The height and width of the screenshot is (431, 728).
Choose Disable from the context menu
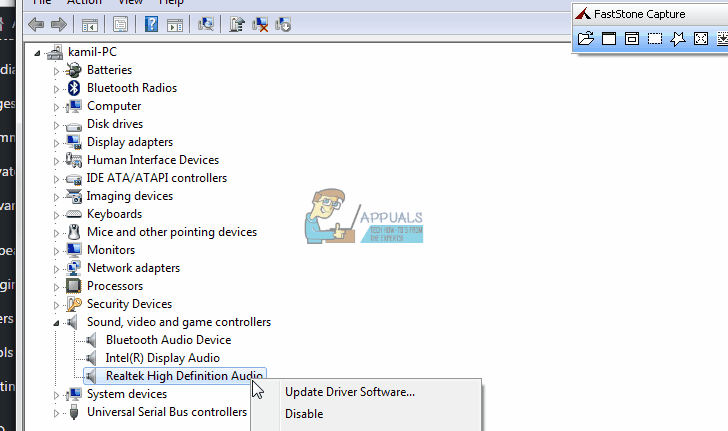pos(304,414)
